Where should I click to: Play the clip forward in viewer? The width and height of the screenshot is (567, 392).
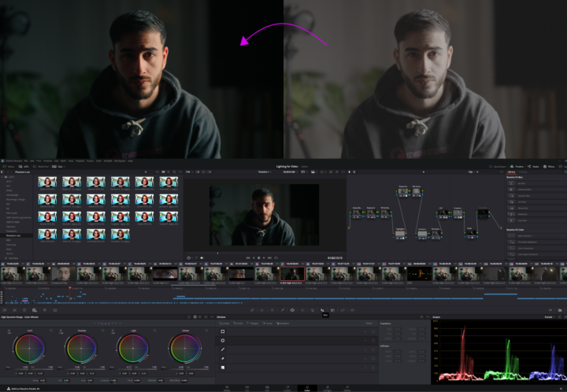click(264, 257)
